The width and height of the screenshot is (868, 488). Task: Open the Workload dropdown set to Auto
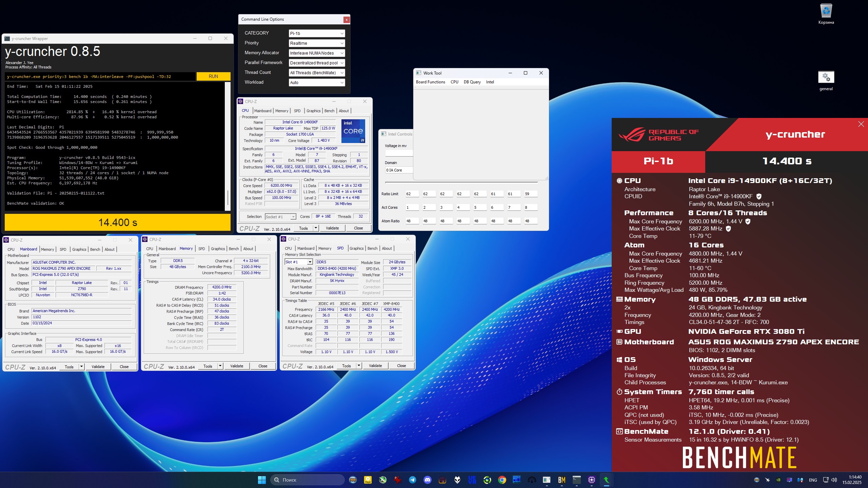tap(317, 82)
